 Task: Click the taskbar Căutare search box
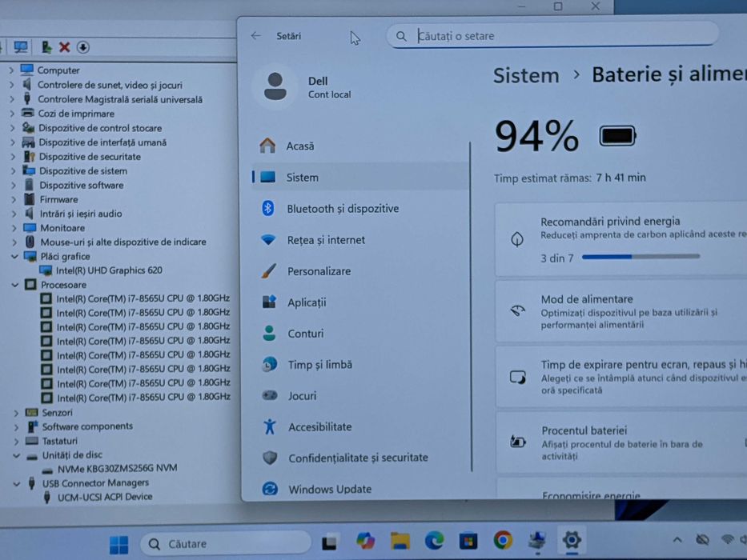[x=225, y=543]
